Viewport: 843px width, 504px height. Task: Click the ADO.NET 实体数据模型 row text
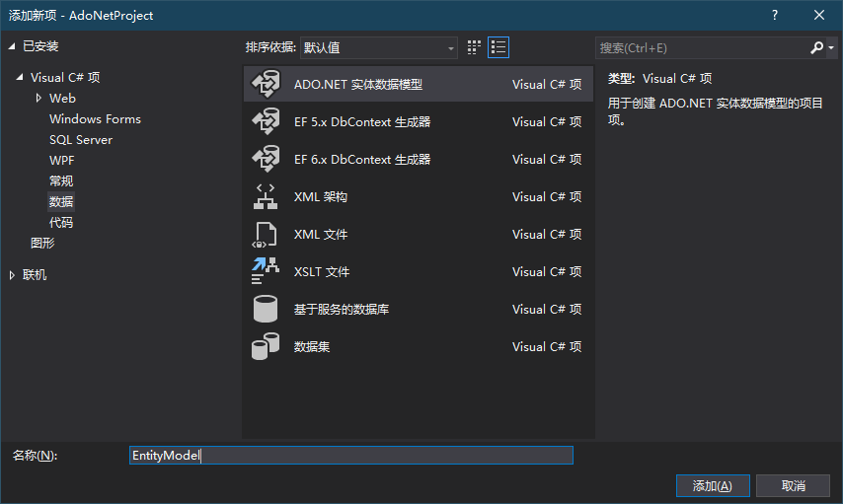tap(358, 85)
